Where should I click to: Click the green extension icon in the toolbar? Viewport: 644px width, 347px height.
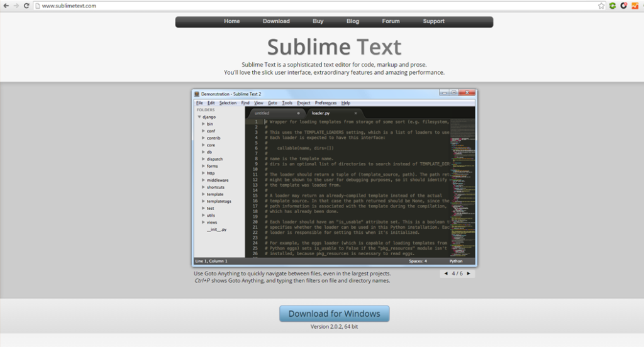click(x=612, y=6)
